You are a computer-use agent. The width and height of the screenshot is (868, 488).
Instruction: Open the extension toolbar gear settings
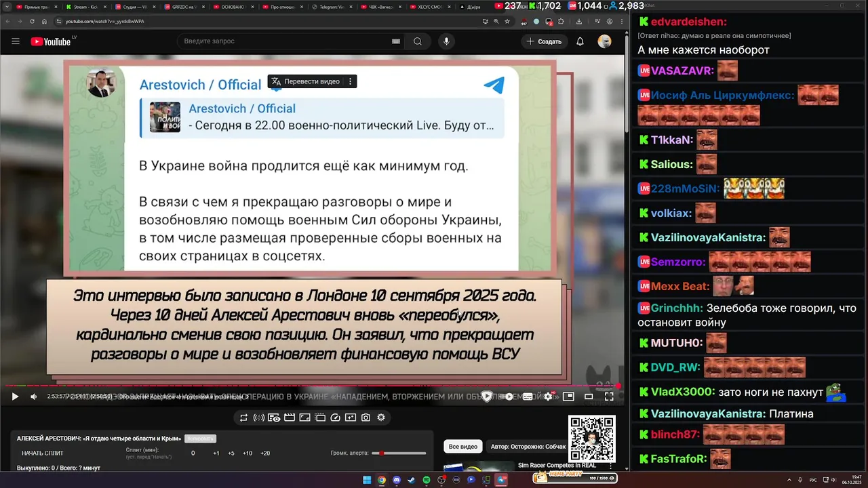coord(381,418)
